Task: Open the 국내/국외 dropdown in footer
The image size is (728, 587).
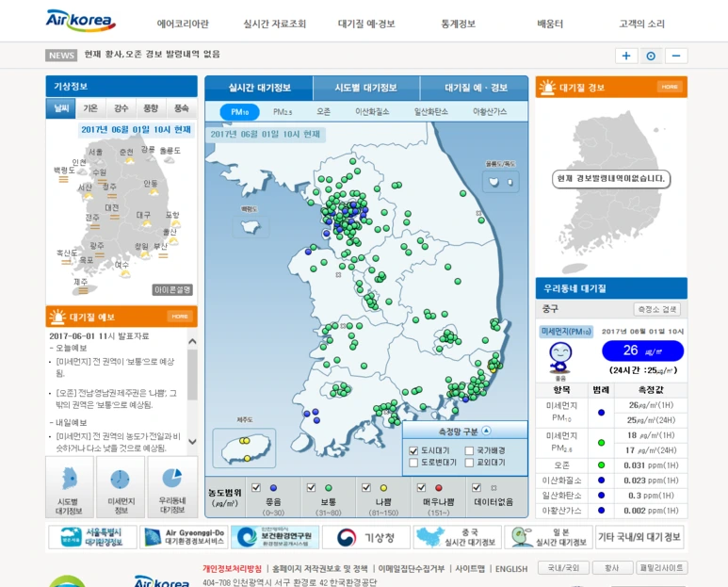Action: 563,567
